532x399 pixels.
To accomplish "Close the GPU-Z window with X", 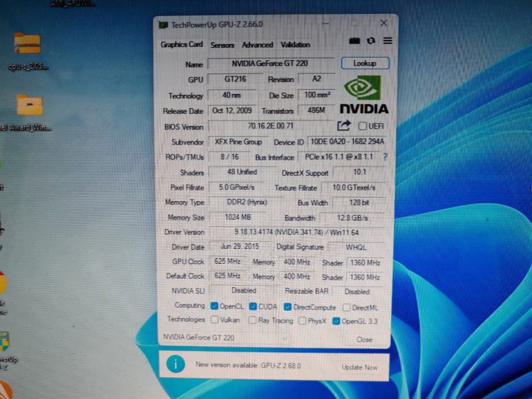I will point(383,23).
